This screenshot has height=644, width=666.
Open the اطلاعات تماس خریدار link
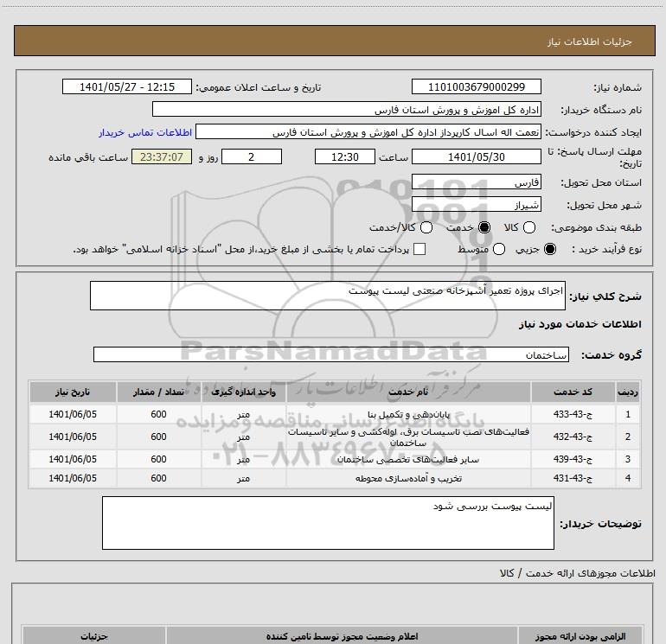coord(145,132)
